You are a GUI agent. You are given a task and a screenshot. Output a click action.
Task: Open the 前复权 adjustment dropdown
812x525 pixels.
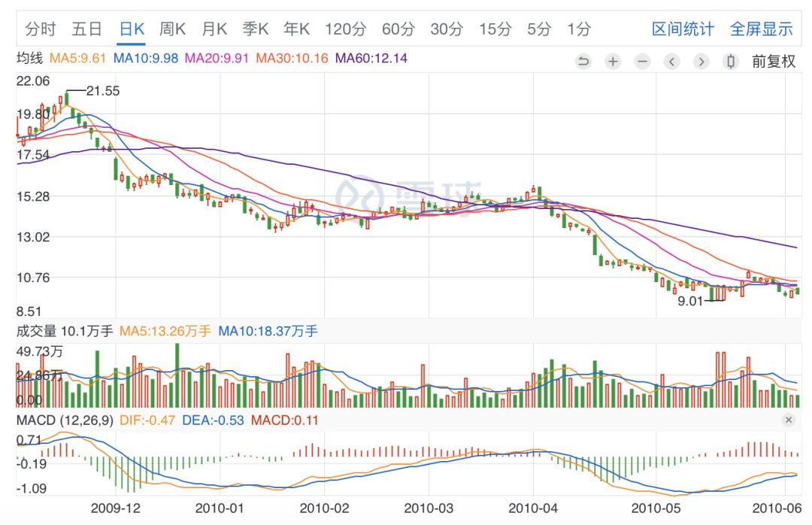(774, 62)
